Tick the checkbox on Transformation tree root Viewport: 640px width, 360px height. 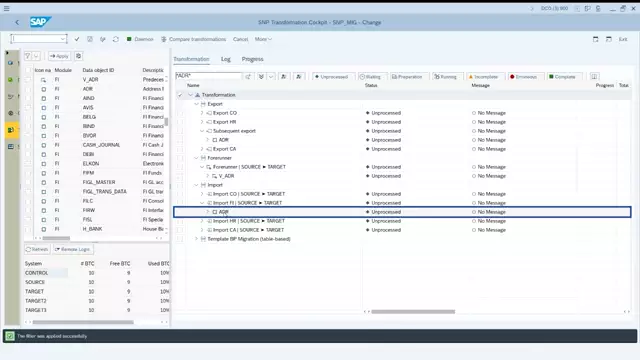coord(180,95)
